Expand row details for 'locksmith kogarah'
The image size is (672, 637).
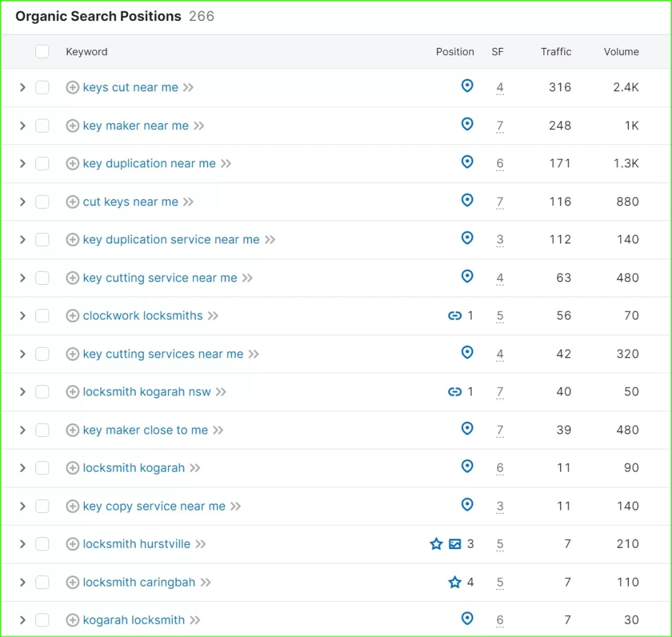22,468
